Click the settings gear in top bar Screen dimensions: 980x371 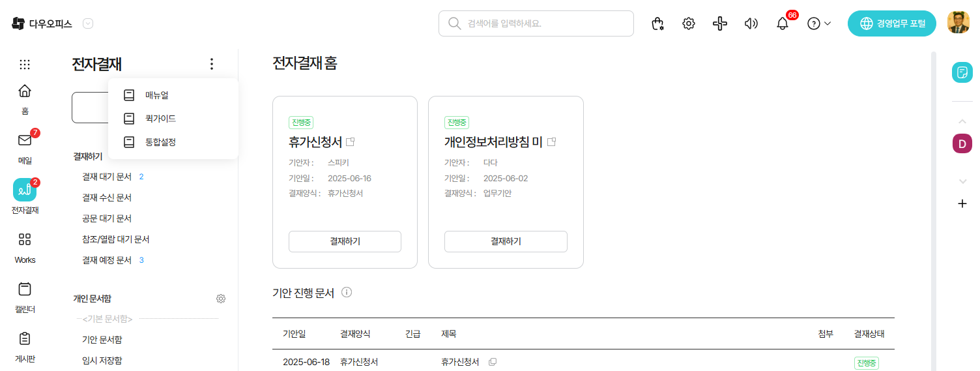pyautogui.click(x=688, y=23)
